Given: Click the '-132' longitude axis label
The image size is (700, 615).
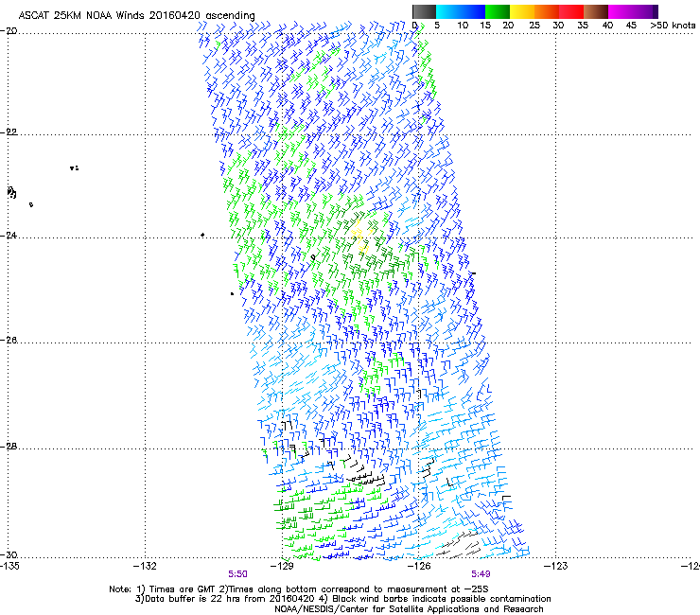Looking at the screenshot, I should (145, 566).
